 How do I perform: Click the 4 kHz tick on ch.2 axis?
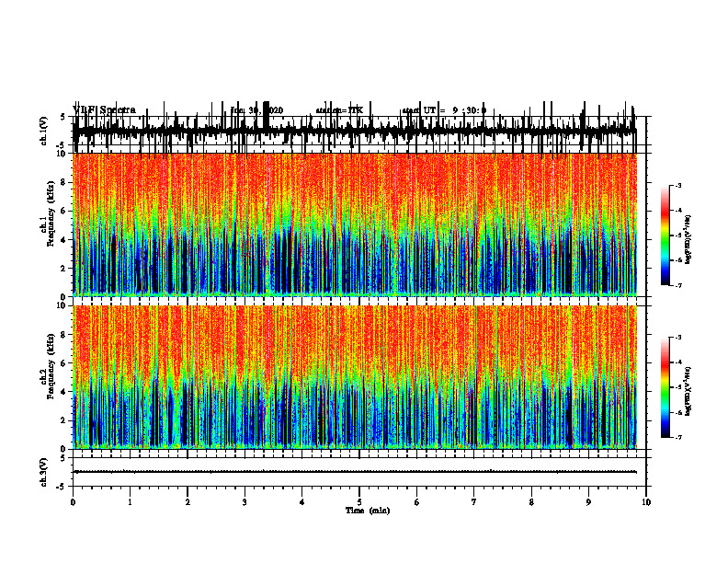pos(64,392)
